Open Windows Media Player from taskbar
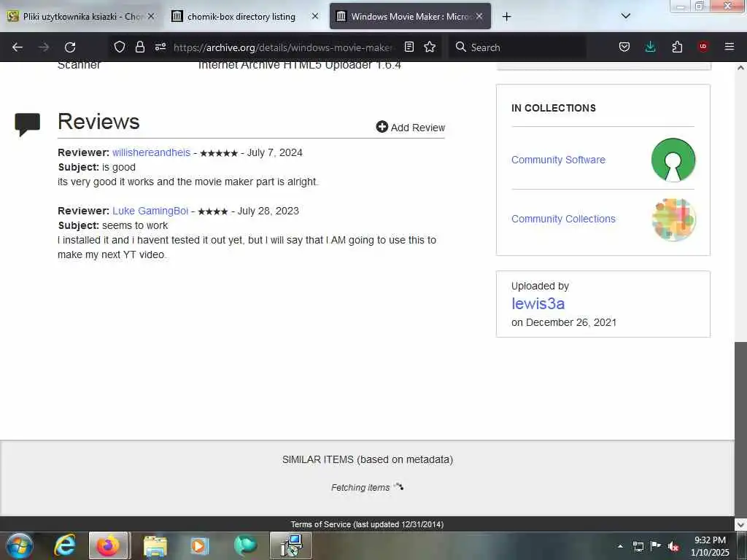747x560 pixels. (200, 545)
